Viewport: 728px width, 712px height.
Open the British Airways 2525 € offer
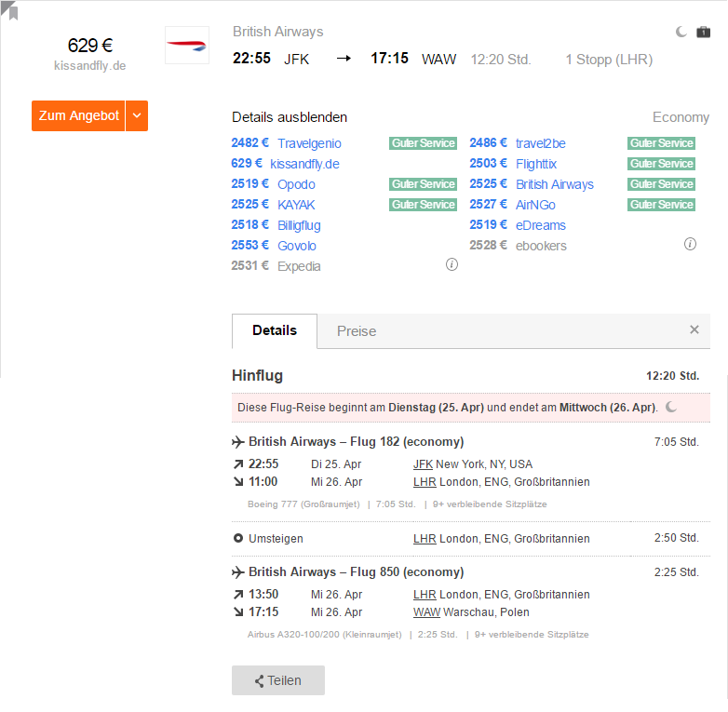pyautogui.click(x=532, y=184)
